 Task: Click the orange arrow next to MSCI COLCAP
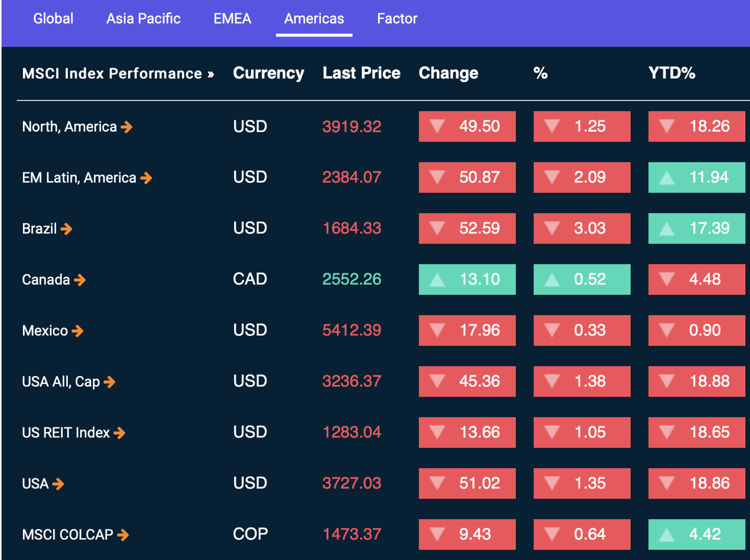pyautogui.click(x=123, y=535)
